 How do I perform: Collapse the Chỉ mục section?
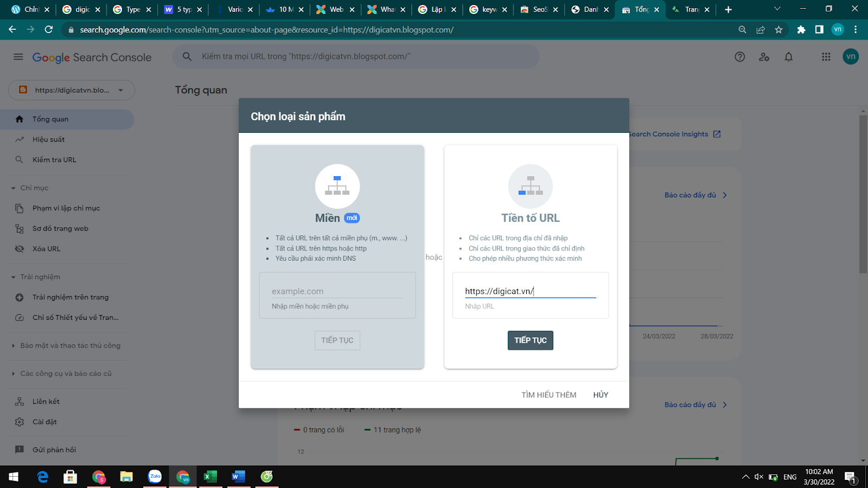coord(13,188)
